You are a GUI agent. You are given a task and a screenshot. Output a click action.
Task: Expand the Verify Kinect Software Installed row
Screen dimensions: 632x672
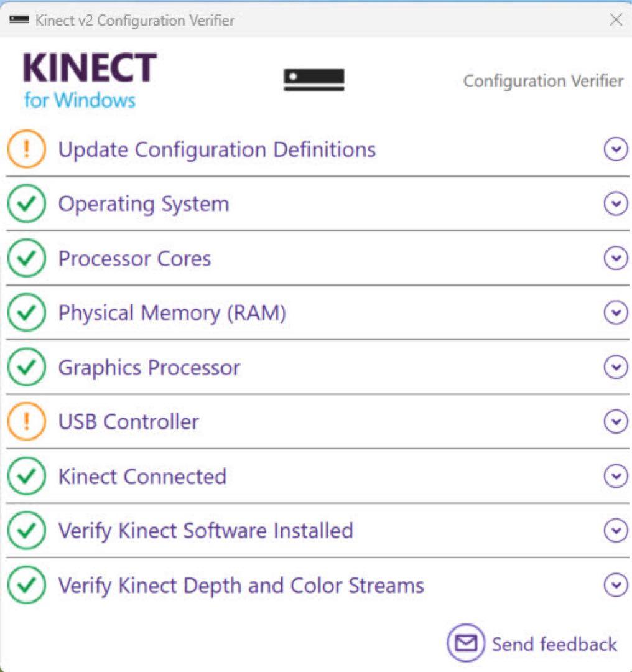point(615,531)
